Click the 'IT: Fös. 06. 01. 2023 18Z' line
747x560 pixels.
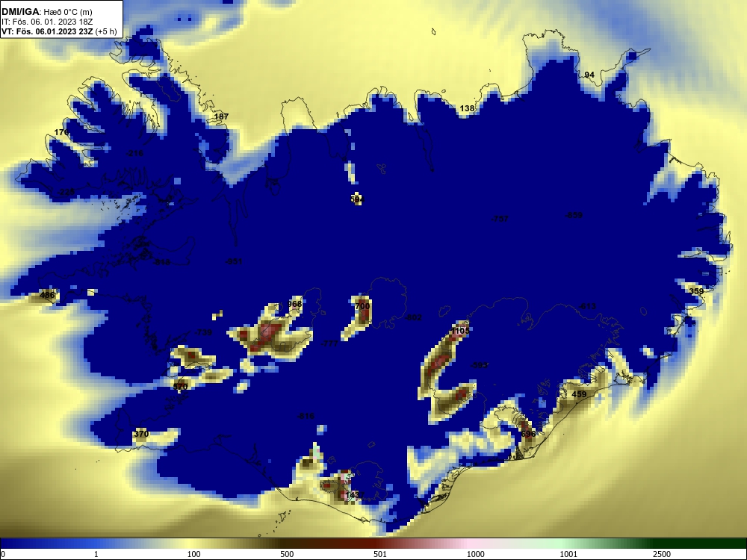(x=46, y=22)
